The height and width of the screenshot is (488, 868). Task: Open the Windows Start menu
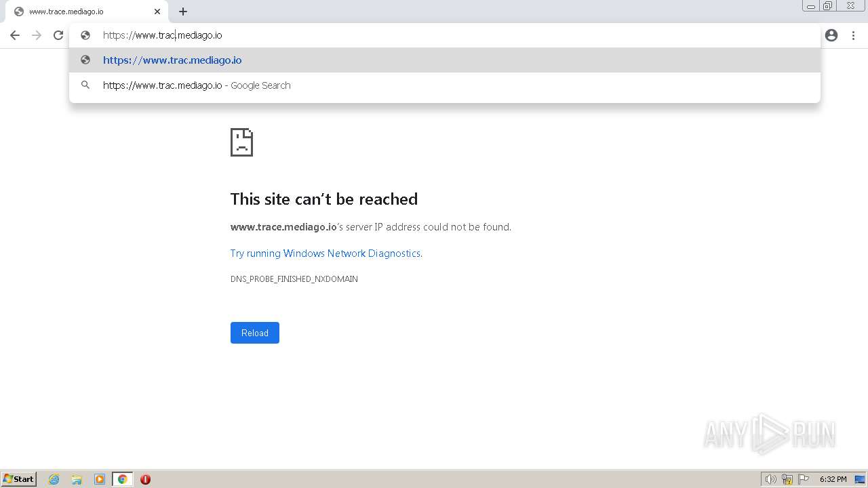click(x=19, y=479)
